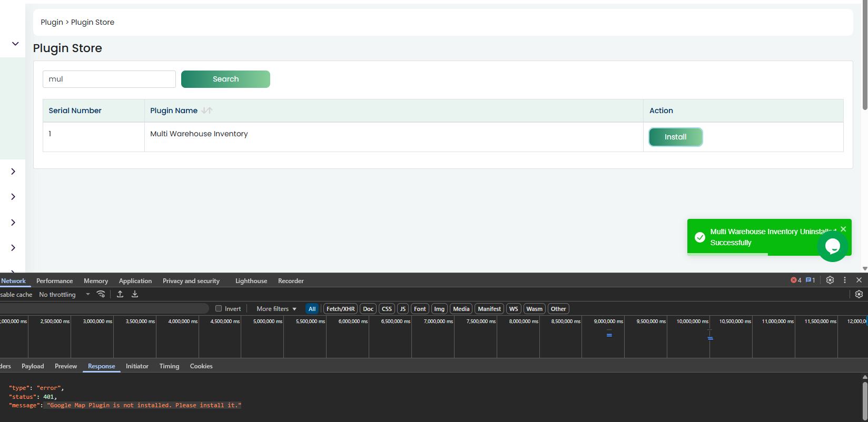Open Network panel settings gear
The width and height of the screenshot is (868, 422).
[x=859, y=294]
